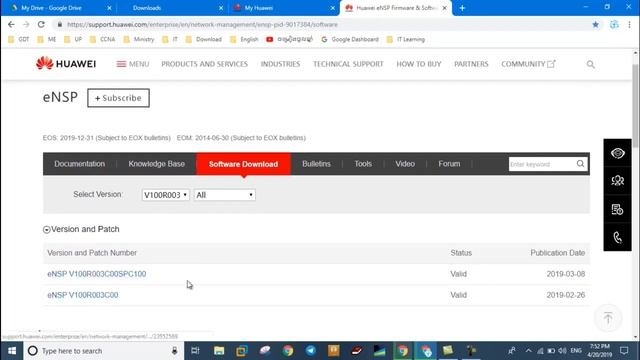Switch to the Knowledge Base tab
Screen dimensions: 640x360
pyautogui.click(x=157, y=164)
